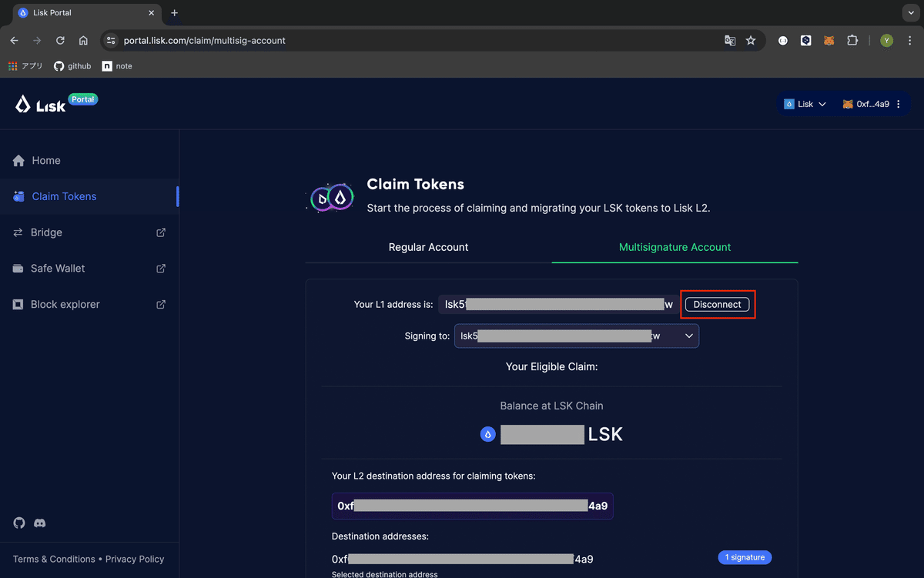This screenshot has height=578, width=924.
Task: Open the Privacy Policy link
Action: pyautogui.click(x=135, y=560)
